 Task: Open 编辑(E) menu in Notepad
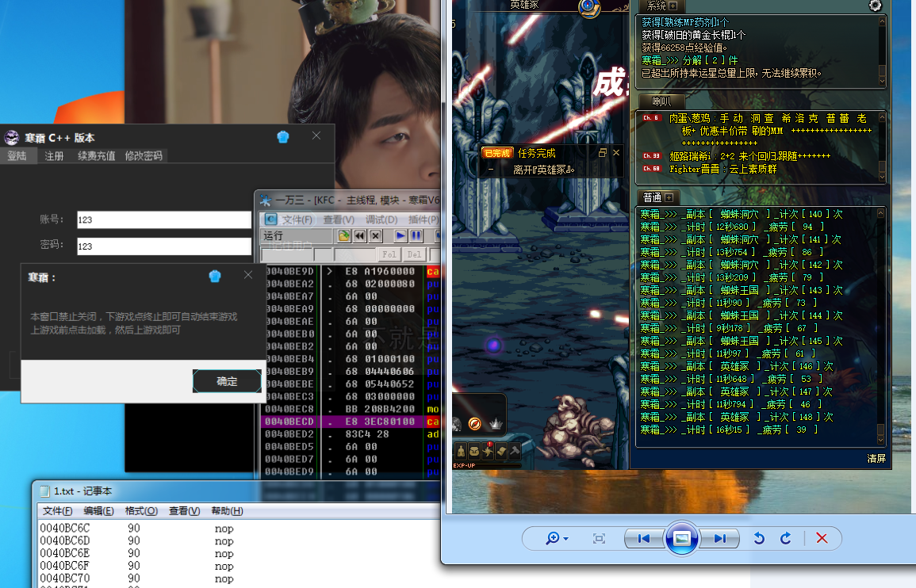(x=98, y=511)
